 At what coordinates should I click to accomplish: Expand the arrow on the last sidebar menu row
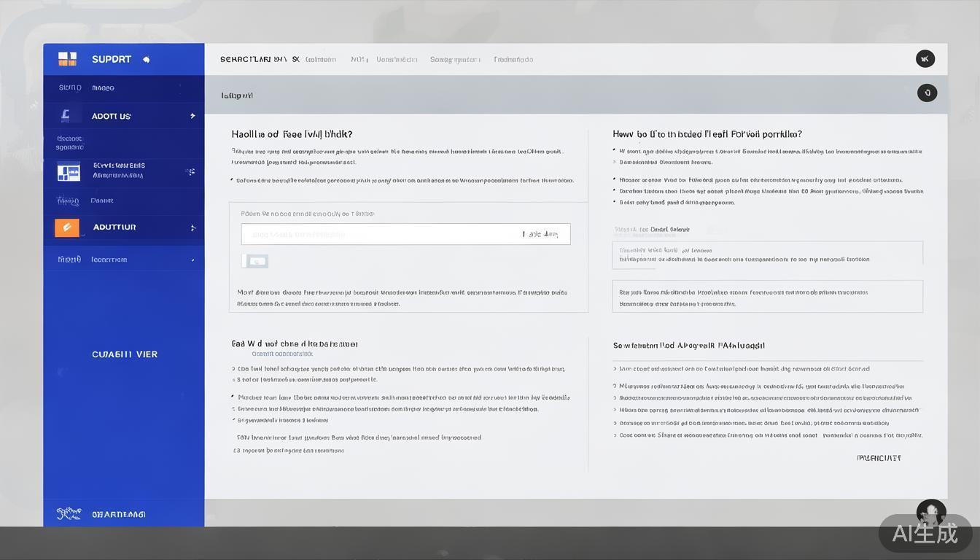point(192,260)
